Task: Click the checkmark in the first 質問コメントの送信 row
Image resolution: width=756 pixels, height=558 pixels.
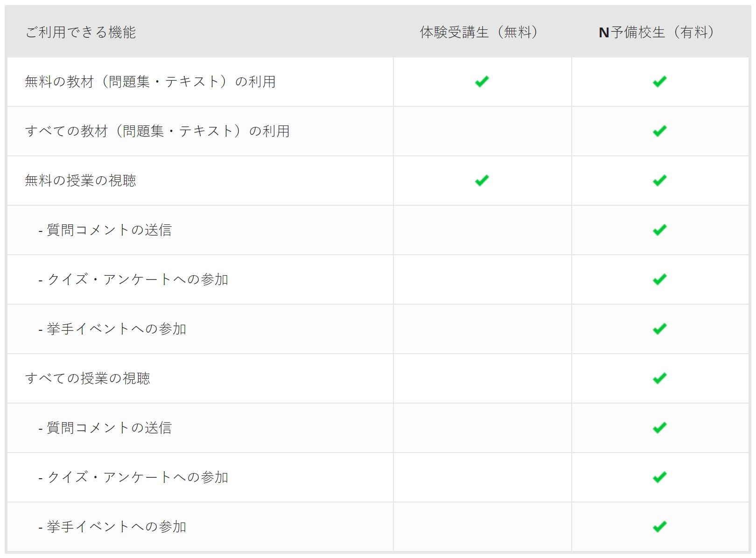Action: (x=659, y=230)
